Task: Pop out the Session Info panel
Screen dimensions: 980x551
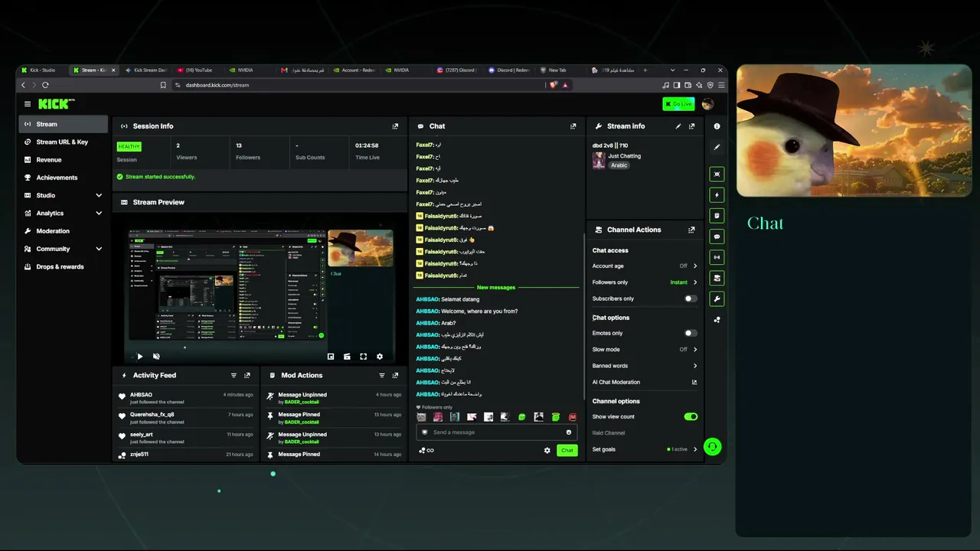Action: [395, 126]
